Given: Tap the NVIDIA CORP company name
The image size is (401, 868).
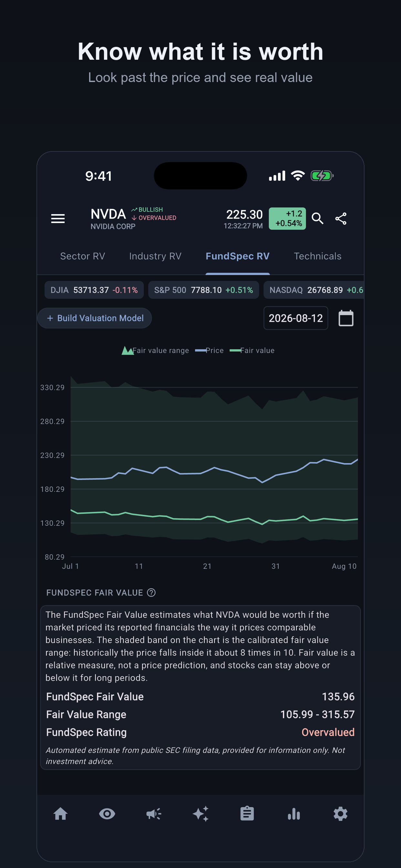Looking at the screenshot, I should (x=113, y=226).
